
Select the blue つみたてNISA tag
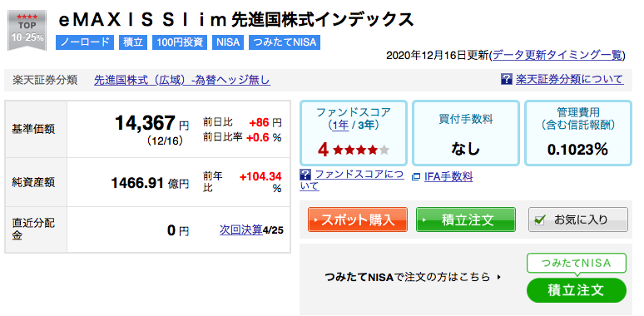(x=285, y=42)
